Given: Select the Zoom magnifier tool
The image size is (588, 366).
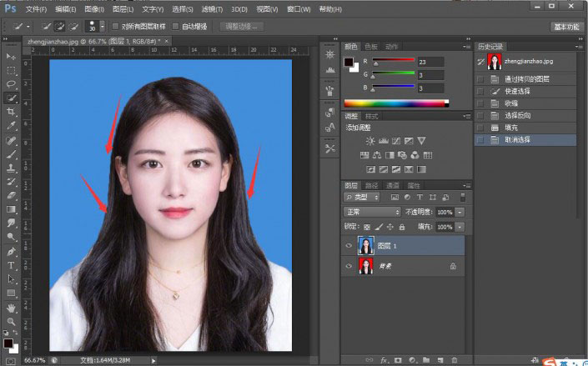Looking at the screenshot, I should 12,322.
